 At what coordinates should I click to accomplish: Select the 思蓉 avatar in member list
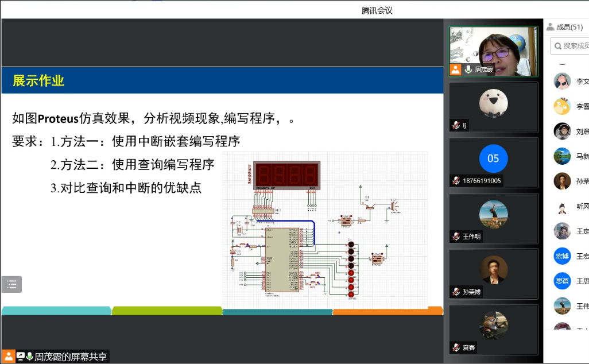561,281
